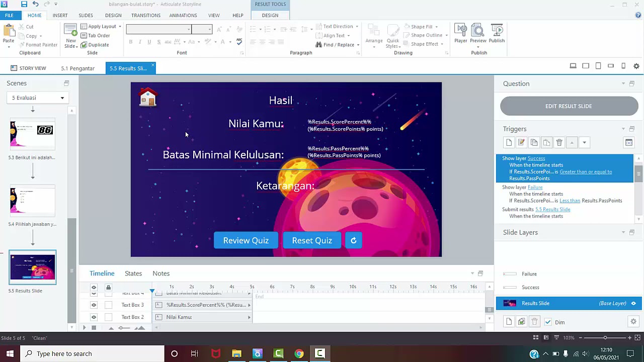Toggle lock all objects header icon
644x362 pixels.
(108, 287)
